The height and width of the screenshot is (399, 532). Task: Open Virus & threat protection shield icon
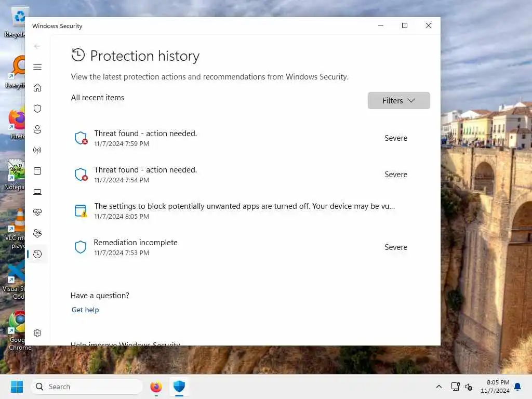click(x=37, y=109)
